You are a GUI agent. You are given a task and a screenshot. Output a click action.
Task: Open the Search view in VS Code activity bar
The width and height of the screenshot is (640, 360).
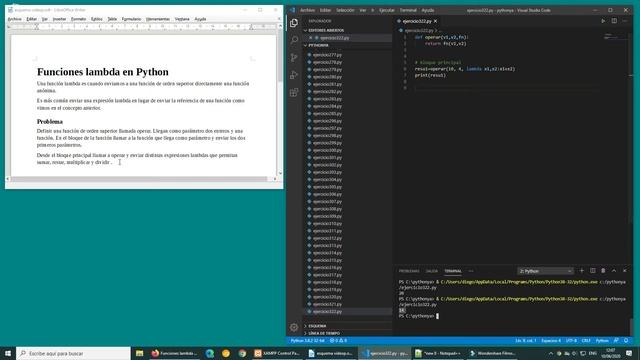point(294,40)
